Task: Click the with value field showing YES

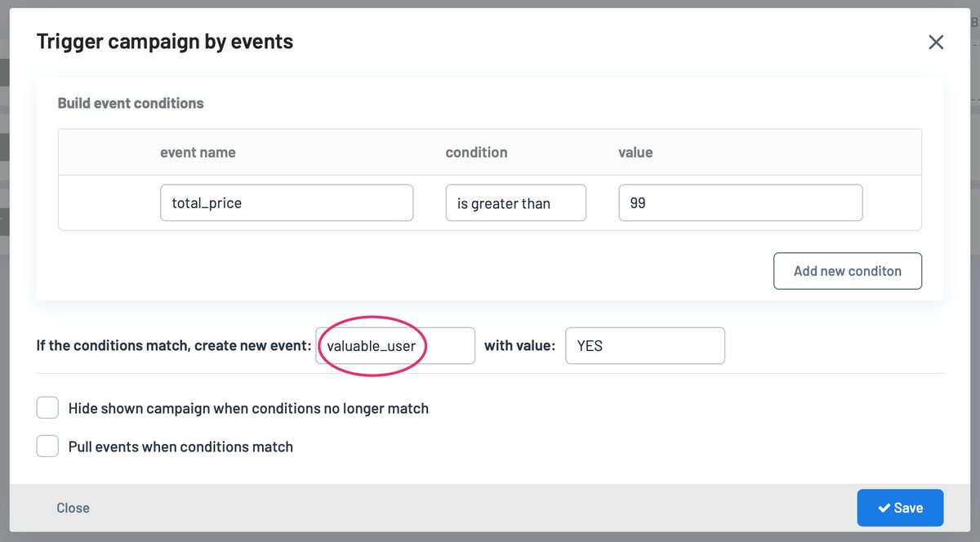Action: point(644,345)
